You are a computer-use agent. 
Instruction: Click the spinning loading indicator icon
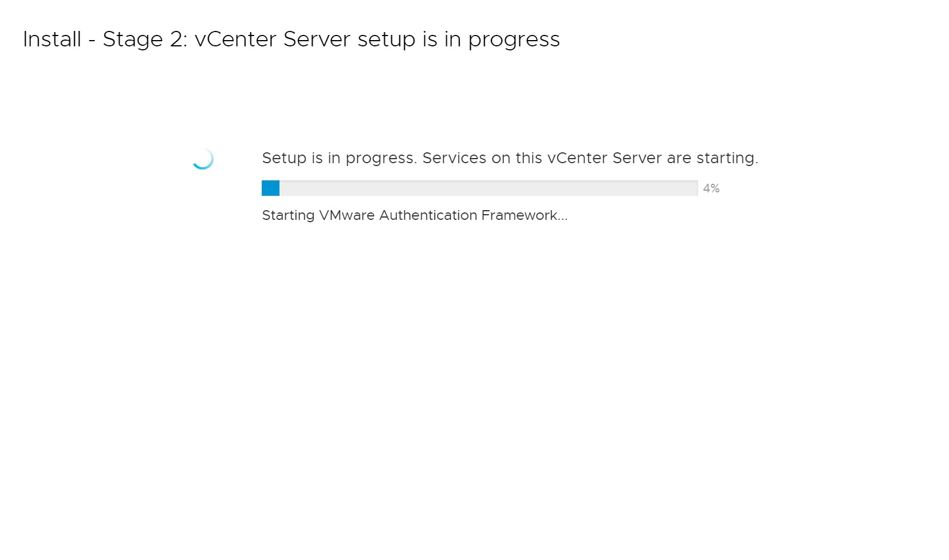203,159
